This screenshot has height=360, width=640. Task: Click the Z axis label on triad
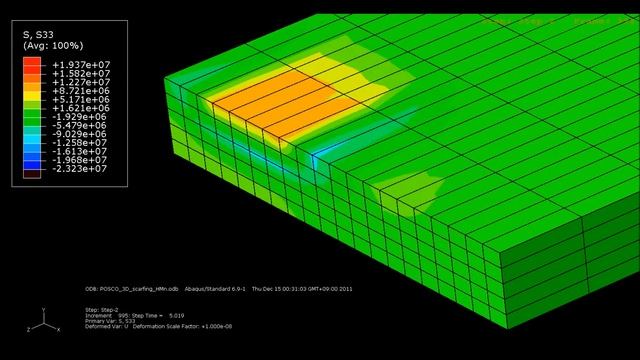[29, 329]
